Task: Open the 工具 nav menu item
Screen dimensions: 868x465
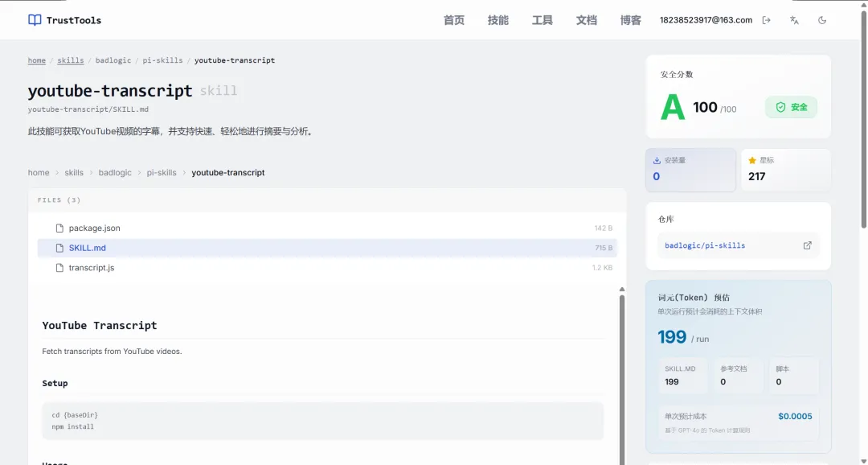Action: click(542, 20)
